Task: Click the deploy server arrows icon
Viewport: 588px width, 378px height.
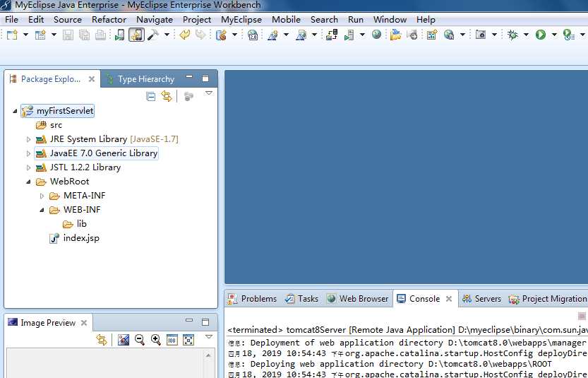Action: pos(332,35)
